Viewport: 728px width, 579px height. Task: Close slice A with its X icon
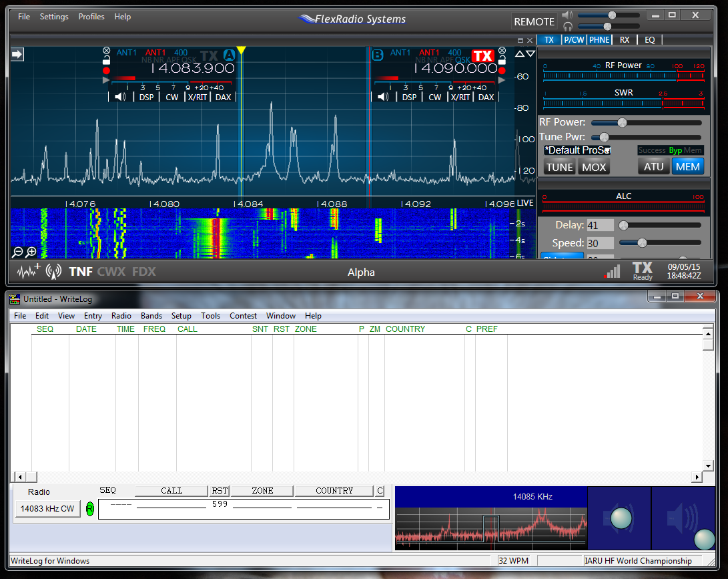[x=106, y=50]
